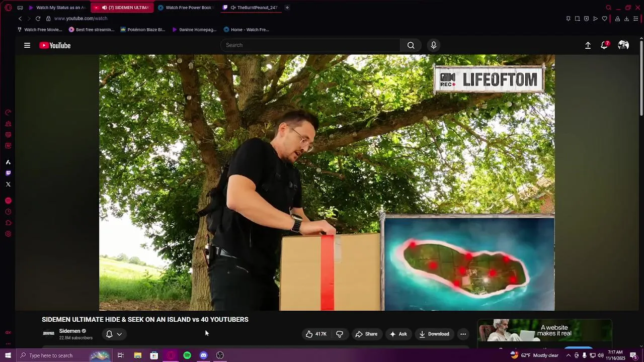This screenshot has width=644, height=362.
Task: Show hidden system tray icons
Action: click(569, 355)
